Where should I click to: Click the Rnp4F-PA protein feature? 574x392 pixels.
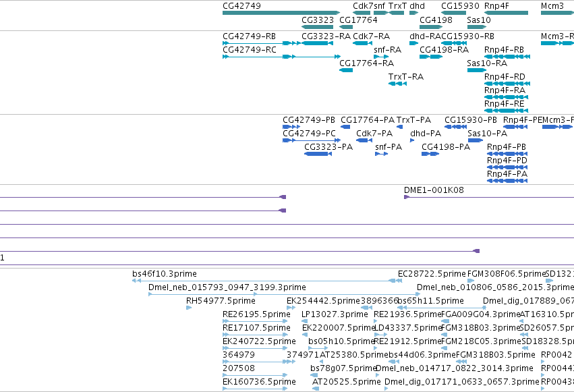(x=507, y=181)
